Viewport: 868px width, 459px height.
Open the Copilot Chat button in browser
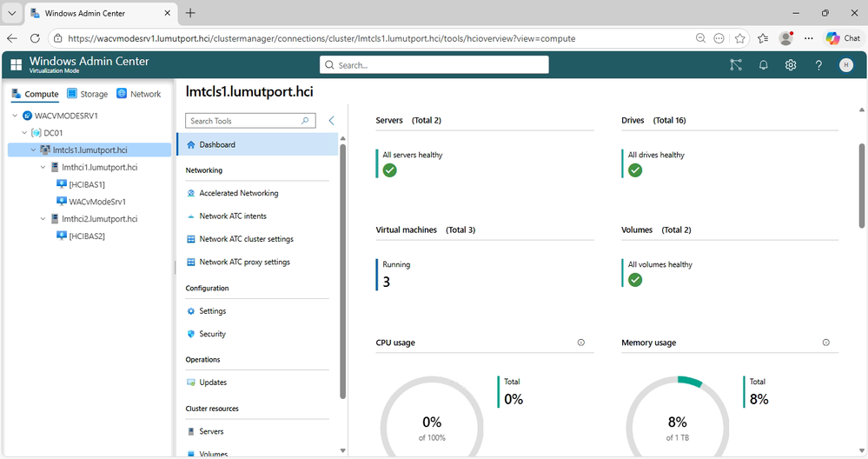coord(844,38)
